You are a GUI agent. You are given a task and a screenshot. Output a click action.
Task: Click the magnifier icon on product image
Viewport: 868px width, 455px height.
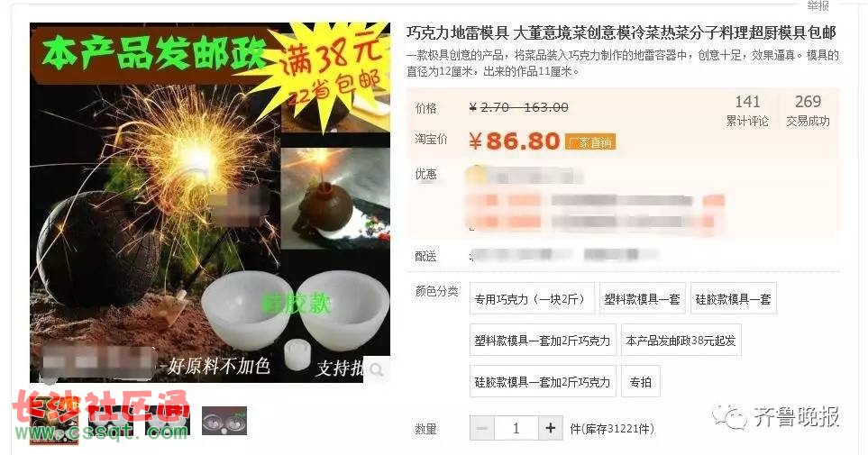(x=377, y=369)
